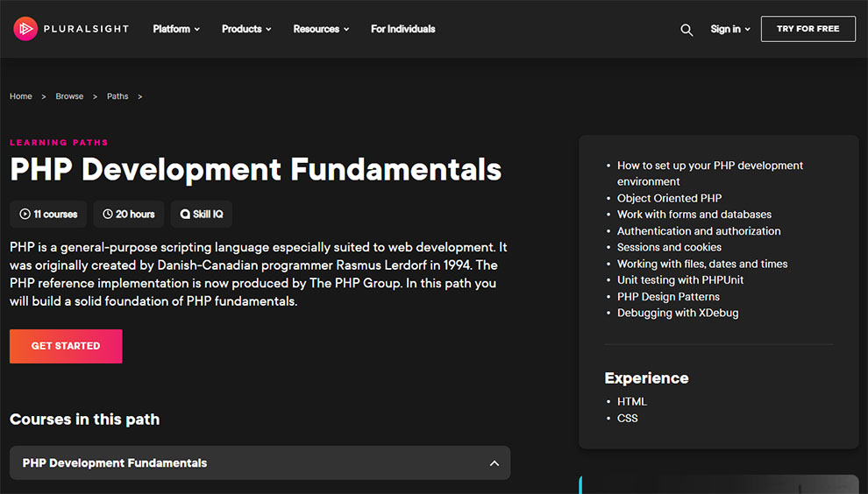Click the Pluralsight logo icon
868x494 pixels.
[x=25, y=29]
